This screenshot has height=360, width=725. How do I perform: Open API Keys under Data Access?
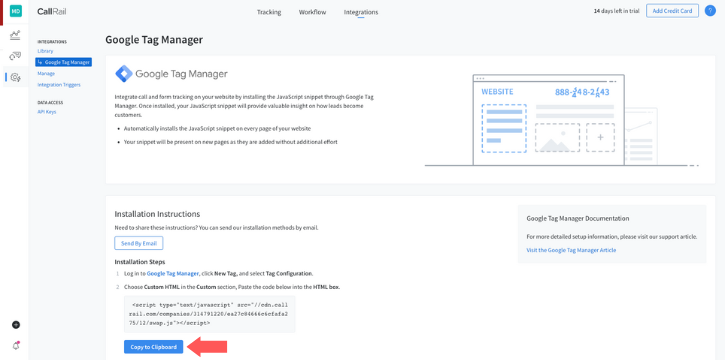click(47, 112)
